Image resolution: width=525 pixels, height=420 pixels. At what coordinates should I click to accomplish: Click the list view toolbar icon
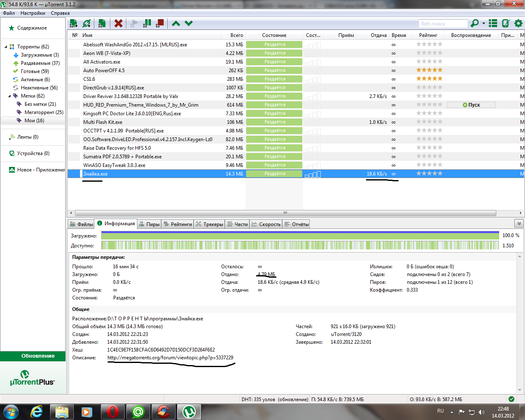pos(493,23)
